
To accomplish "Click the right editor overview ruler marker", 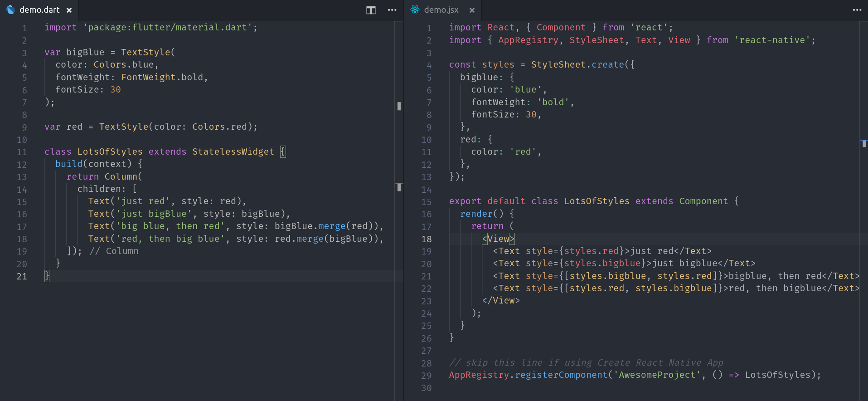I will (x=864, y=143).
